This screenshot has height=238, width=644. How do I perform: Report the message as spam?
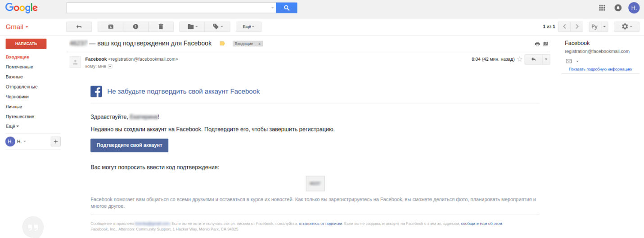tap(135, 27)
